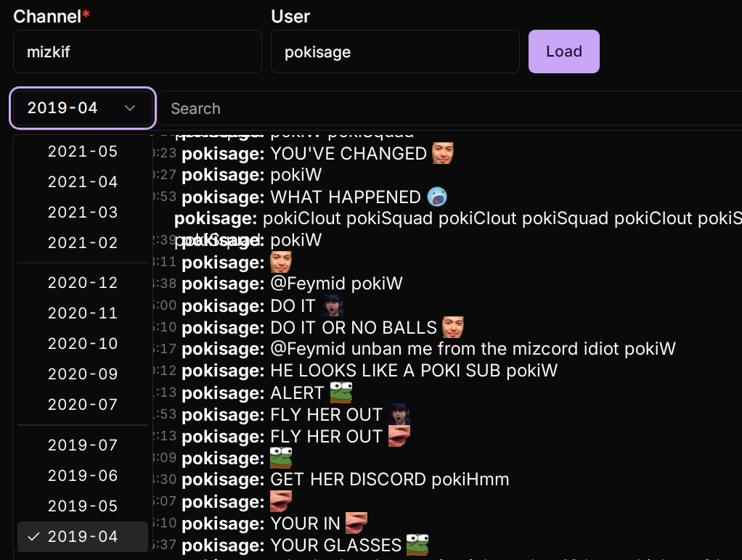Image resolution: width=742 pixels, height=560 pixels.
Task: Click the Search messages input box
Action: (449, 108)
